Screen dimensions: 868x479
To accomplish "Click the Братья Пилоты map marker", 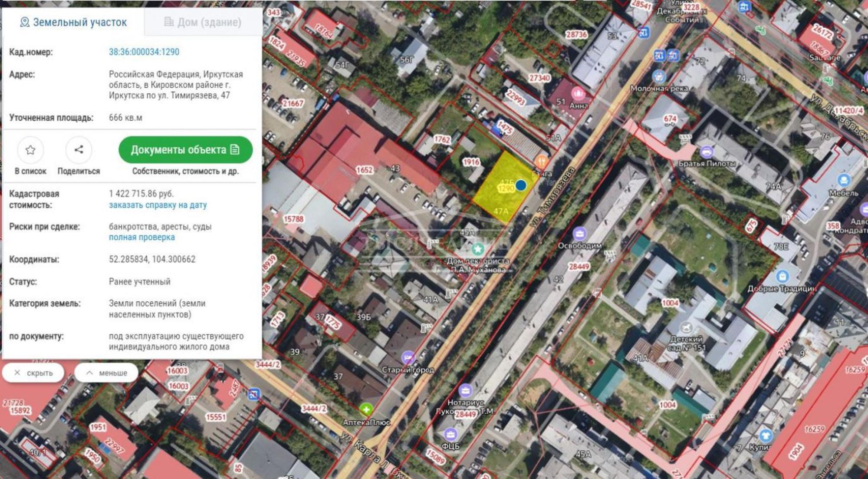I will pos(707,152).
